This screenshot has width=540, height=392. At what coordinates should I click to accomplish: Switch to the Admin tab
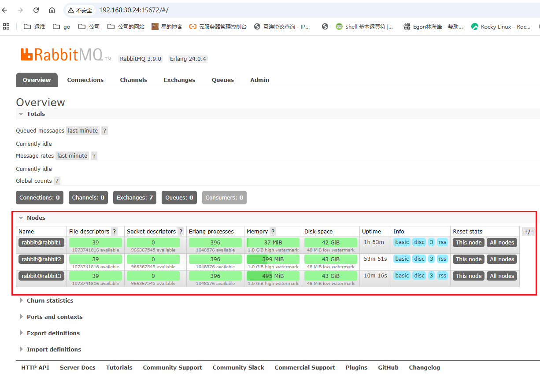[260, 80]
